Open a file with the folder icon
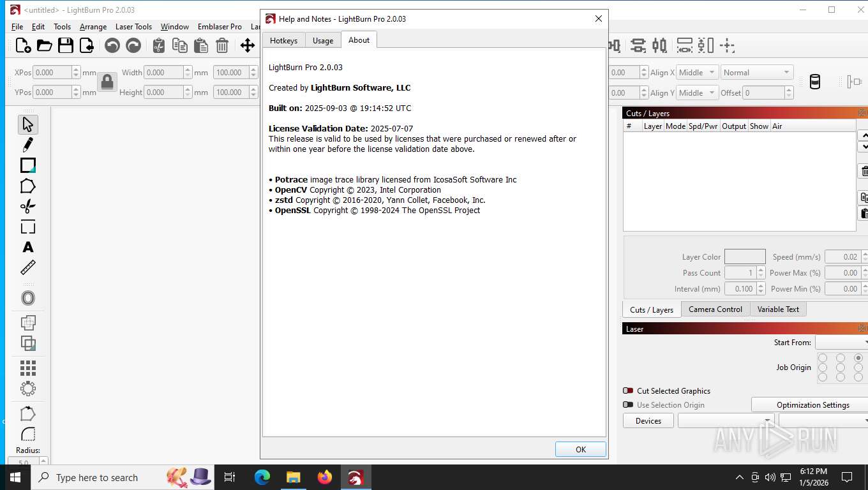 44,45
